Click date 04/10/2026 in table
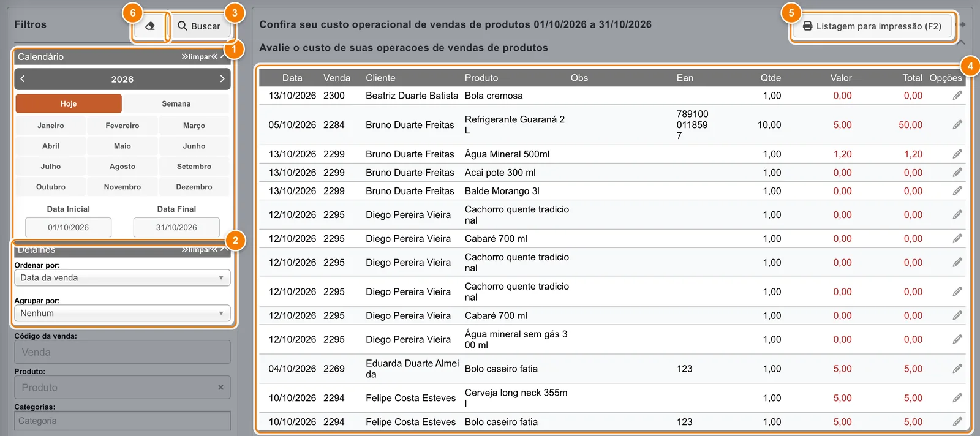The width and height of the screenshot is (980, 436). pos(292,369)
